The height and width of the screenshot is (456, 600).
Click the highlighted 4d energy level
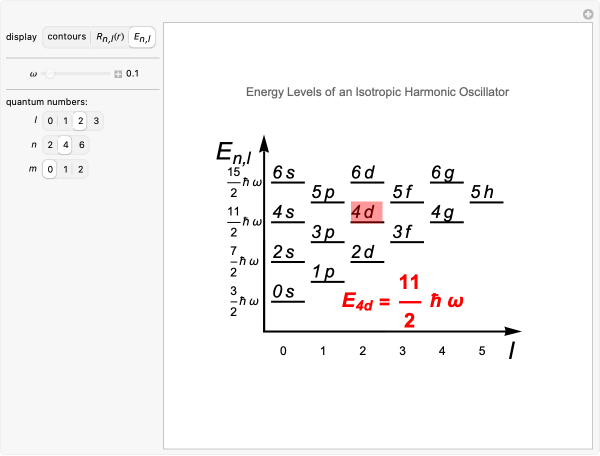click(366, 212)
